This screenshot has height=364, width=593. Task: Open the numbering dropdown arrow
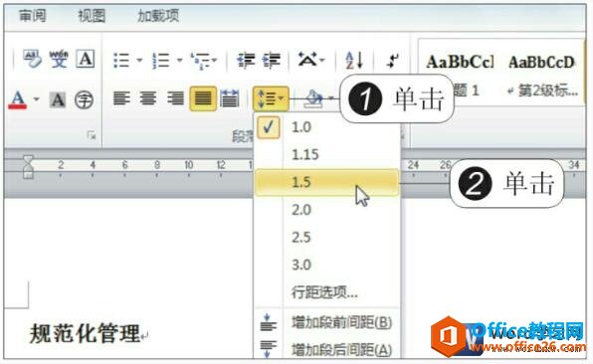(x=180, y=60)
